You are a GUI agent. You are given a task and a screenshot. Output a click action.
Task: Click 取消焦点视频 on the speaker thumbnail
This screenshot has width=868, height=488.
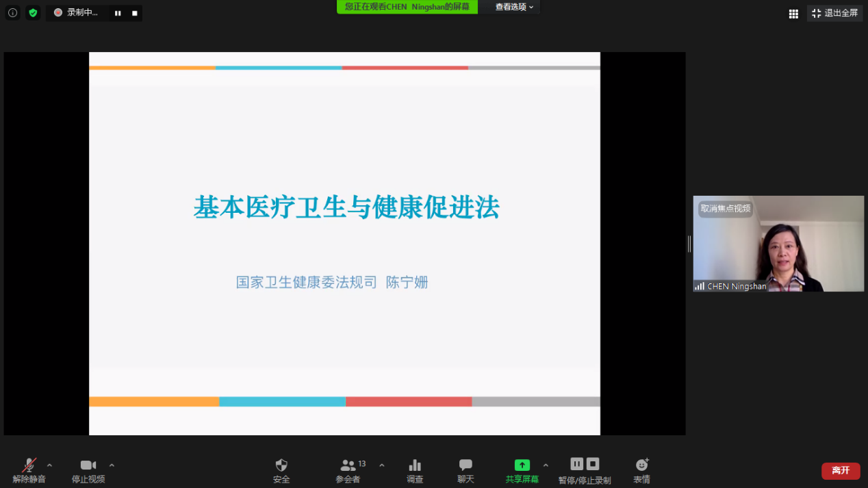[725, 209]
